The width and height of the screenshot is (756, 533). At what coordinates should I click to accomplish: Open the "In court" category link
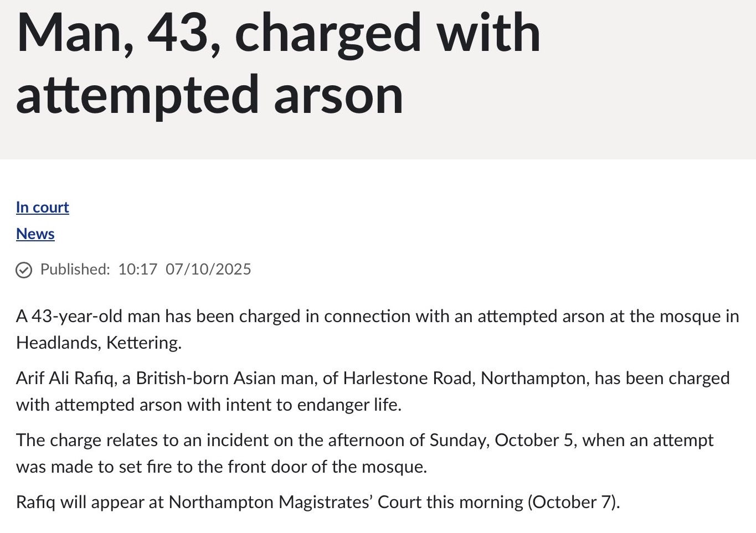[x=43, y=207]
